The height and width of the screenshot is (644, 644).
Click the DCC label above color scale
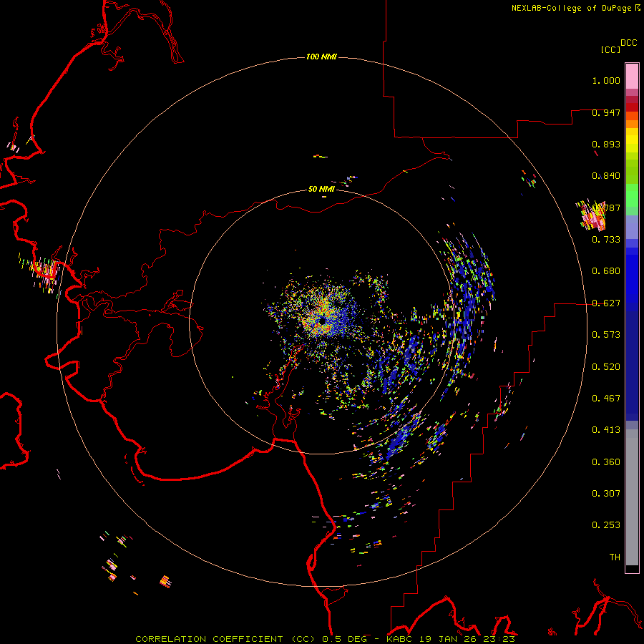click(x=628, y=43)
